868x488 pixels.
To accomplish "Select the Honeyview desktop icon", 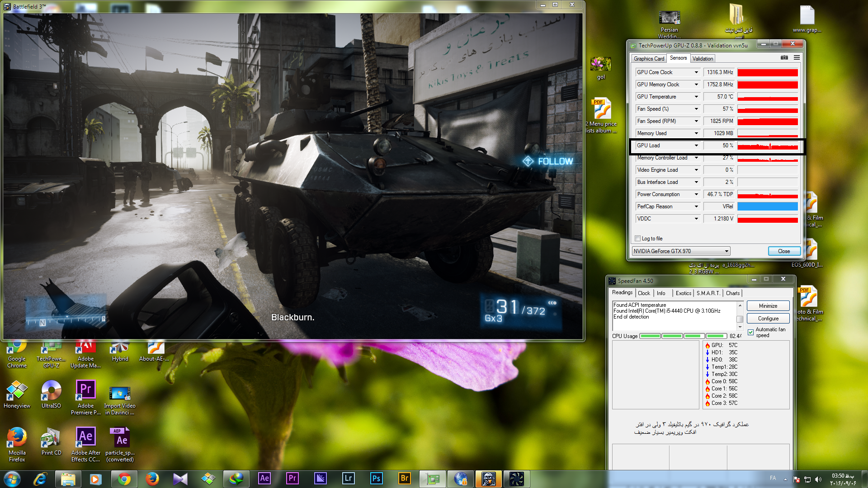I will pyautogui.click(x=17, y=395).
